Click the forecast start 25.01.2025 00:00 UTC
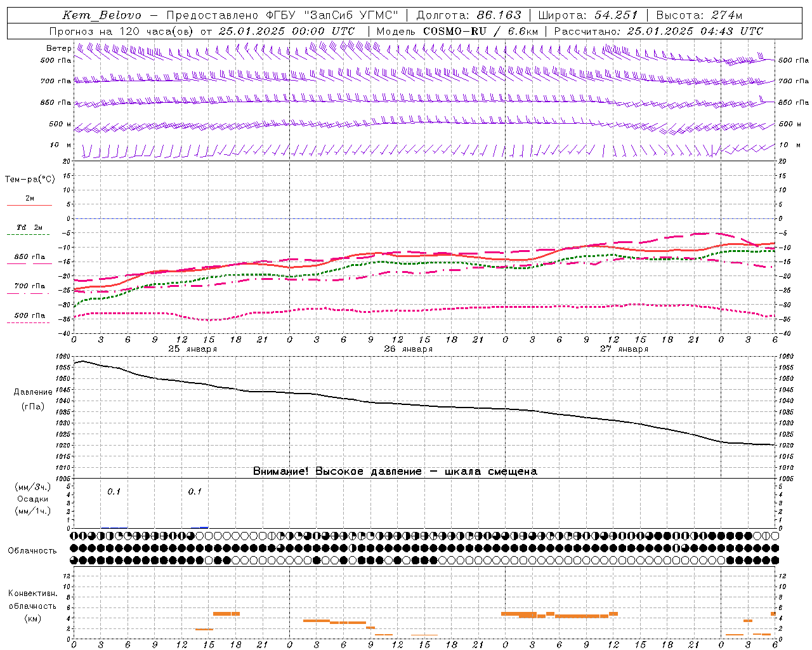This screenshot has height=650, width=812. 287,31
